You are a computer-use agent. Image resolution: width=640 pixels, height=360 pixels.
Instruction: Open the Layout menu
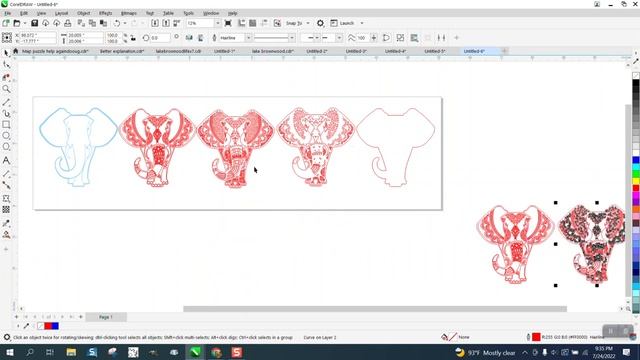click(x=61, y=13)
